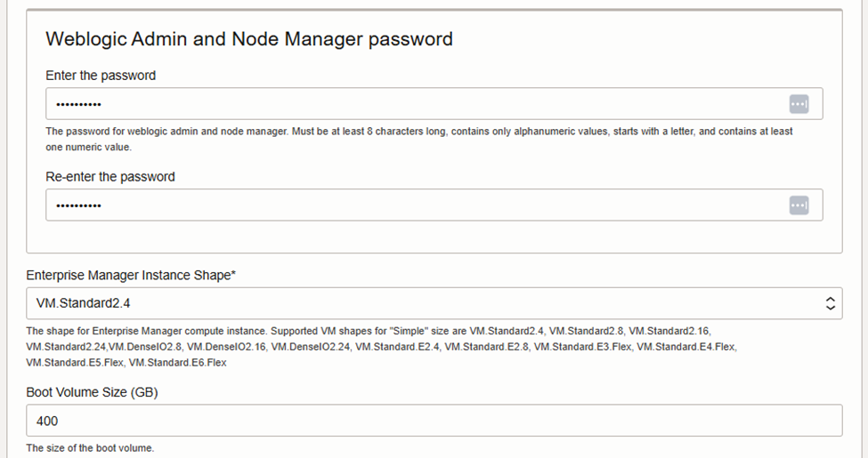Image resolution: width=868 pixels, height=458 pixels.
Task: Click into the Boot Volume Size field
Action: click(434, 421)
